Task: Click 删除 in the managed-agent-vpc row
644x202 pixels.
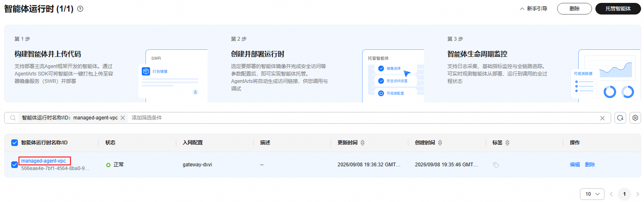Action: pos(590,165)
